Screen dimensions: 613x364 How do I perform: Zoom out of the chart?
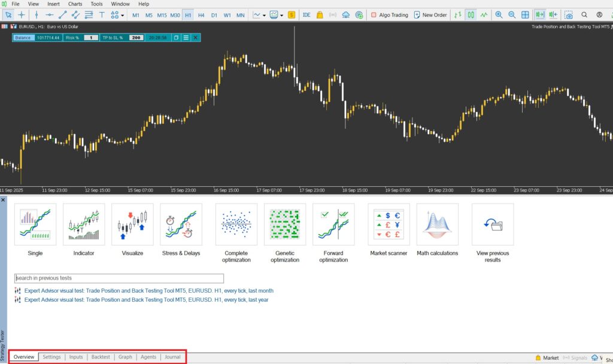(512, 15)
